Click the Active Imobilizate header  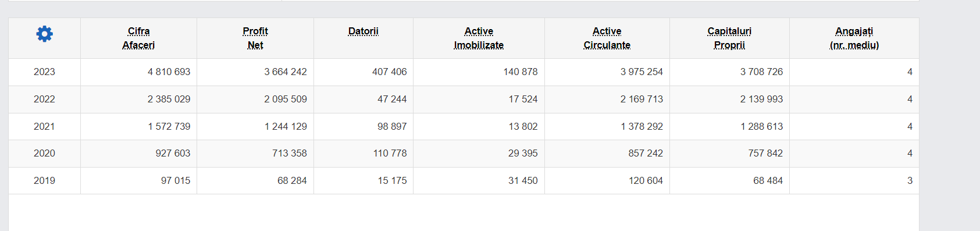(x=479, y=38)
